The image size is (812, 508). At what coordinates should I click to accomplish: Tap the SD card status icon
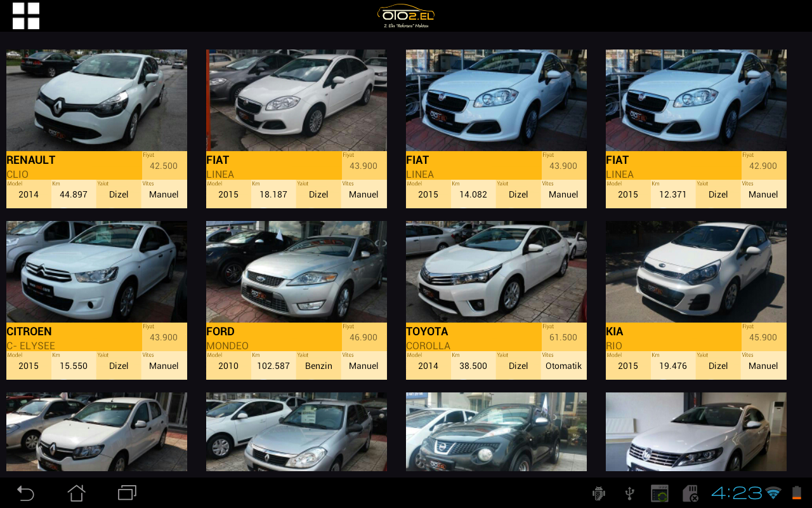point(690,493)
